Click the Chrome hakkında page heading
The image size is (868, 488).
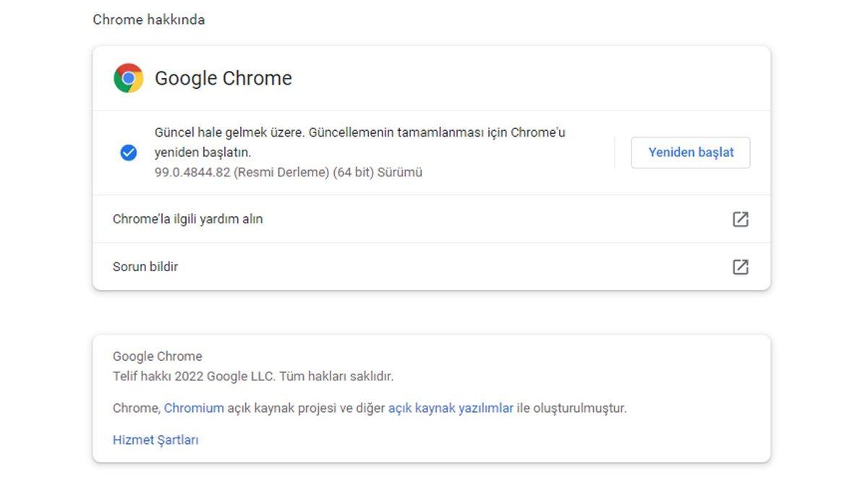coord(148,19)
